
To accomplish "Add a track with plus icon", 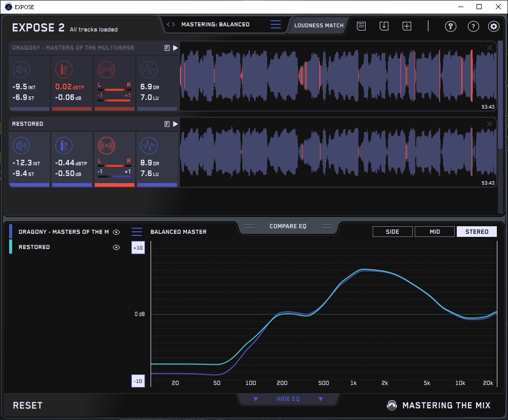I will click(x=407, y=26).
